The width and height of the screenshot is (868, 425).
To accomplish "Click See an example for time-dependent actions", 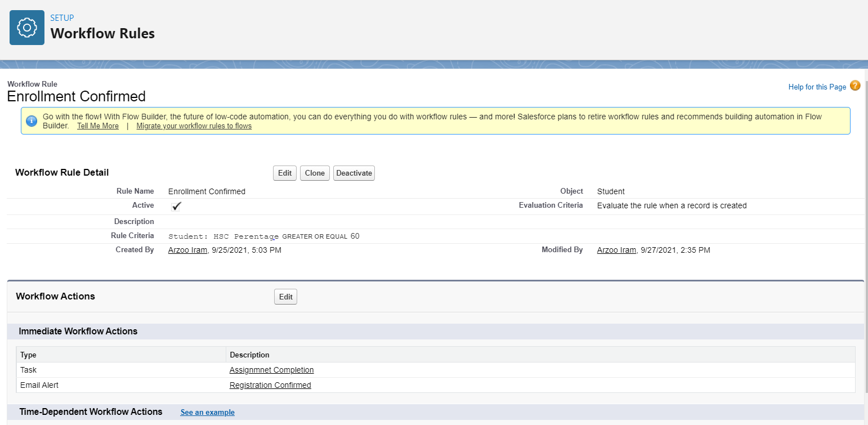I will click(207, 412).
